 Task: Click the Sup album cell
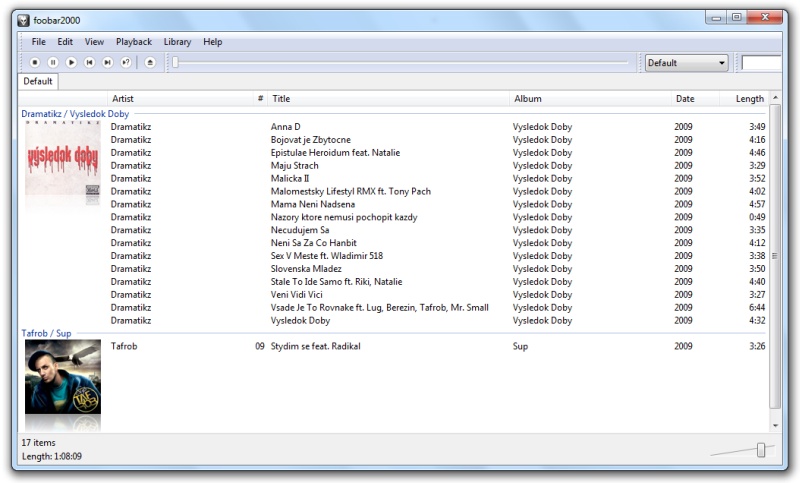click(x=520, y=346)
